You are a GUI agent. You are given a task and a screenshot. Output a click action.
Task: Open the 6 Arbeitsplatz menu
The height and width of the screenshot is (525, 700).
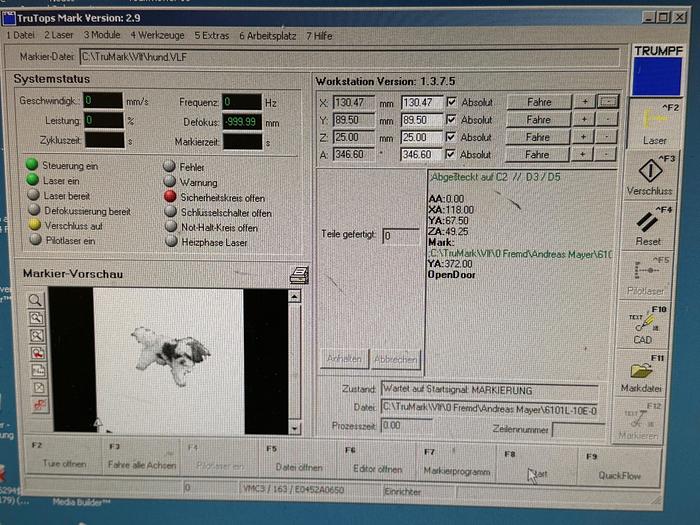[267, 36]
